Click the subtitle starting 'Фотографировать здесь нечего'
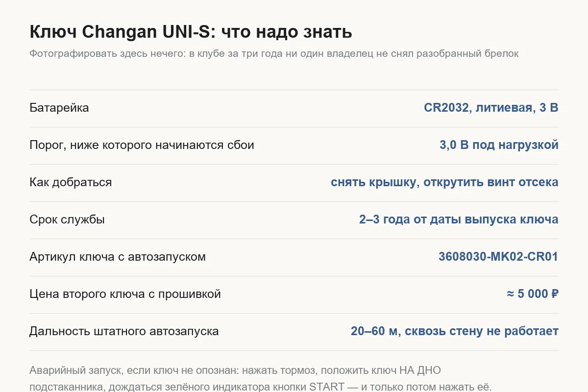This screenshot has width=588, height=392. coord(274,53)
